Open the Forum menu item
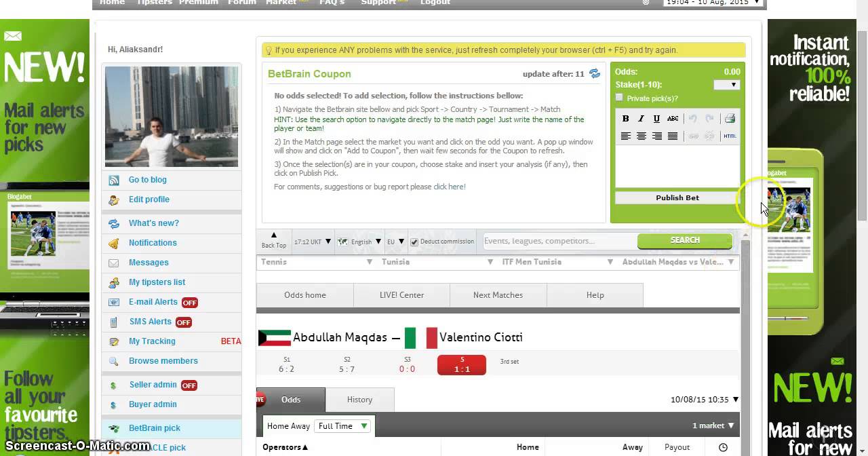This screenshot has height=456, width=868. (242, 3)
